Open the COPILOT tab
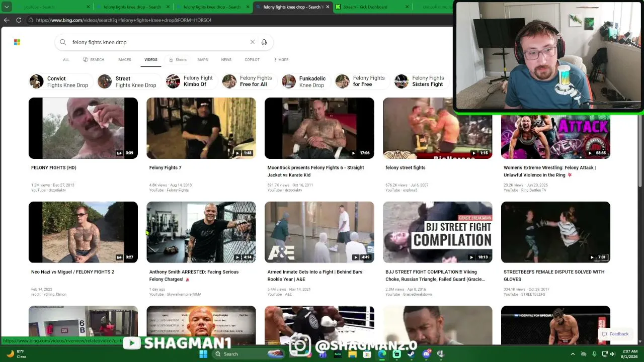Screen dimensions: 644x362 click(252, 59)
